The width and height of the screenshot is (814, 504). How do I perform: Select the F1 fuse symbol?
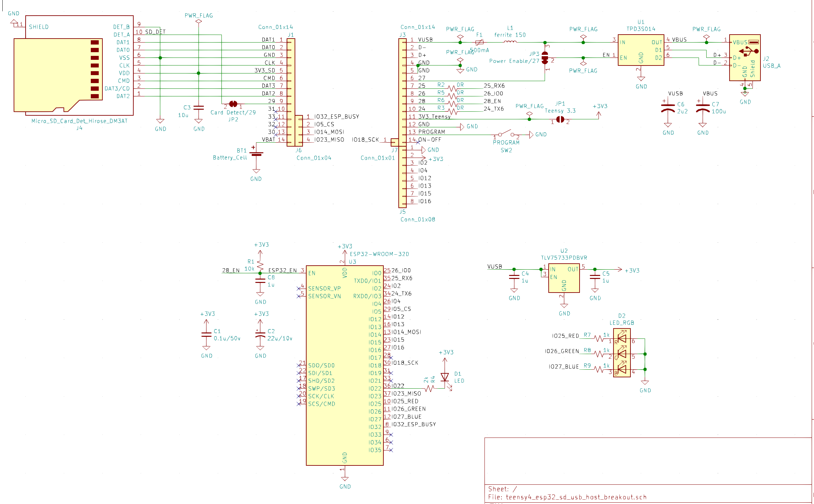coord(479,42)
